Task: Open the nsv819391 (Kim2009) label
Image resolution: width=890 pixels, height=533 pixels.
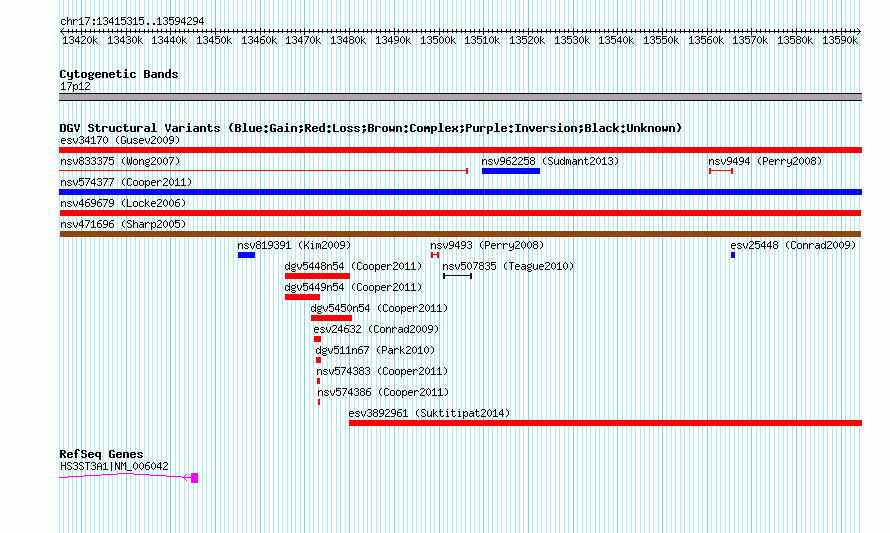Action: pos(294,245)
